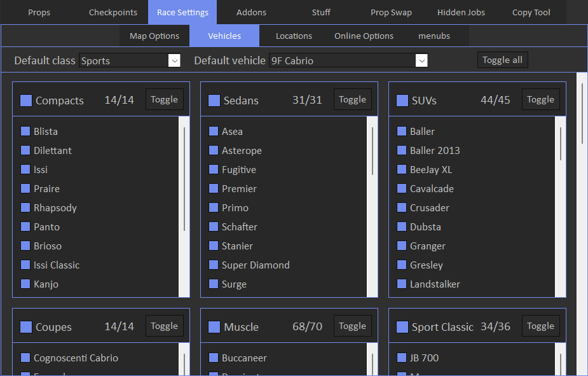Click Toggle button for Sport Classic
Viewport: 588px width, 376px height.
point(541,326)
